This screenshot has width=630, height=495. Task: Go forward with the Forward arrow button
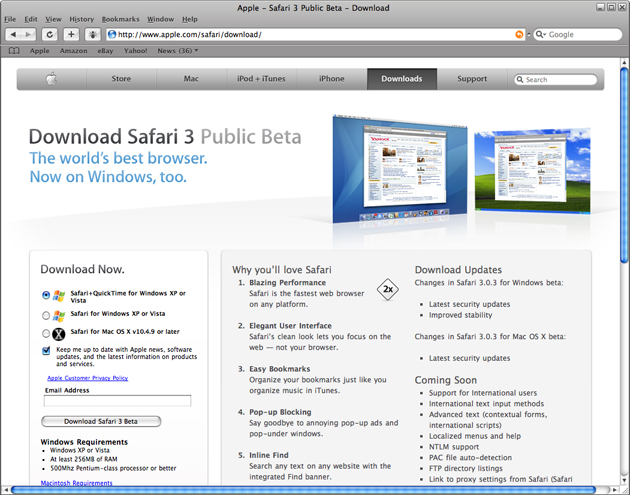pyautogui.click(x=28, y=35)
